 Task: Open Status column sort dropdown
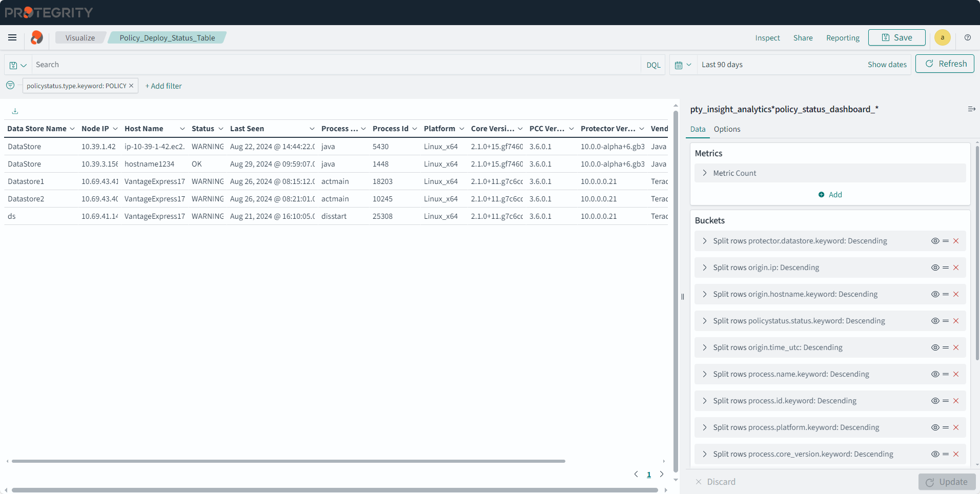[x=221, y=129]
